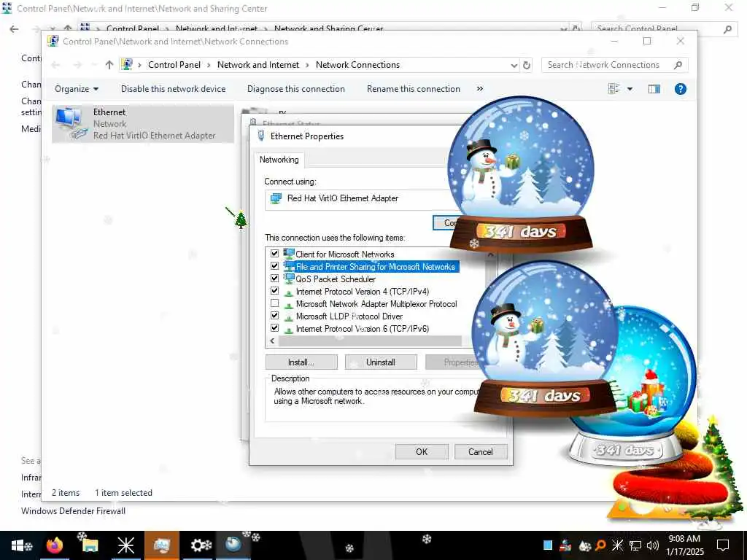Viewport: 747px width, 560px height.
Task: Click the Install... button
Action: coord(301,362)
